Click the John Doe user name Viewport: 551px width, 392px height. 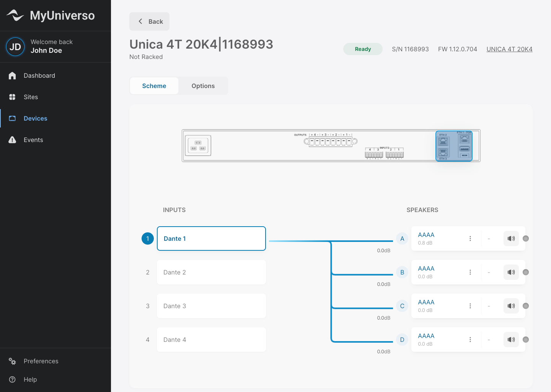point(46,51)
